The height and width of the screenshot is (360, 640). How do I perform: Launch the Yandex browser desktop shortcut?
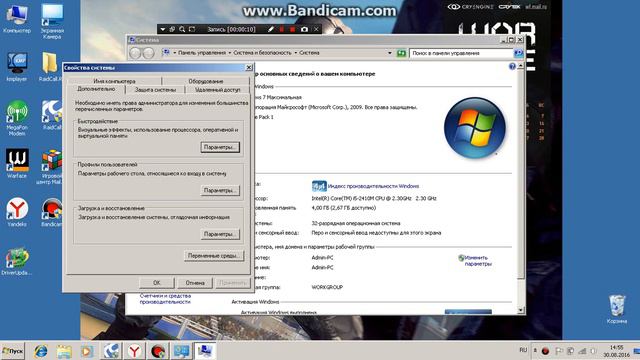pyautogui.click(x=17, y=212)
